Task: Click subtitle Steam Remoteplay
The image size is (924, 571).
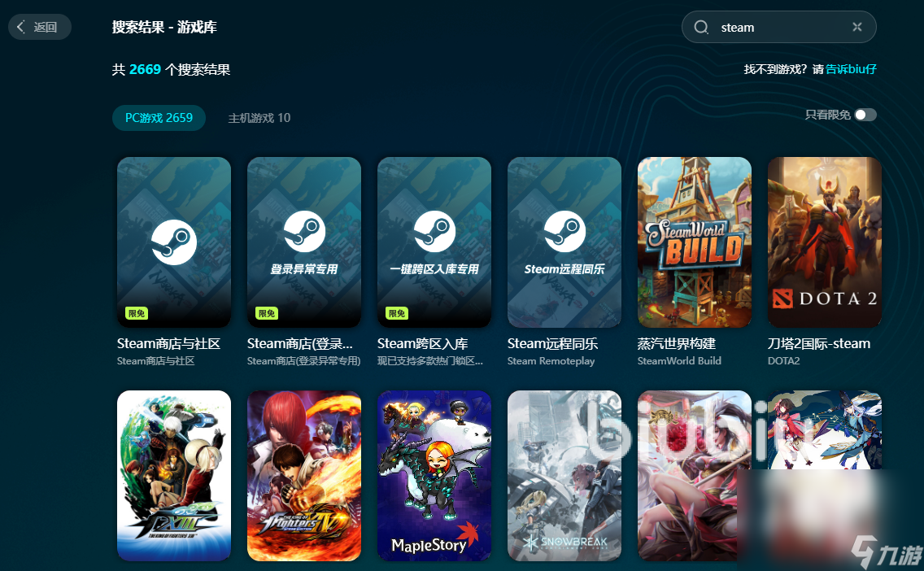Action: pyautogui.click(x=551, y=360)
